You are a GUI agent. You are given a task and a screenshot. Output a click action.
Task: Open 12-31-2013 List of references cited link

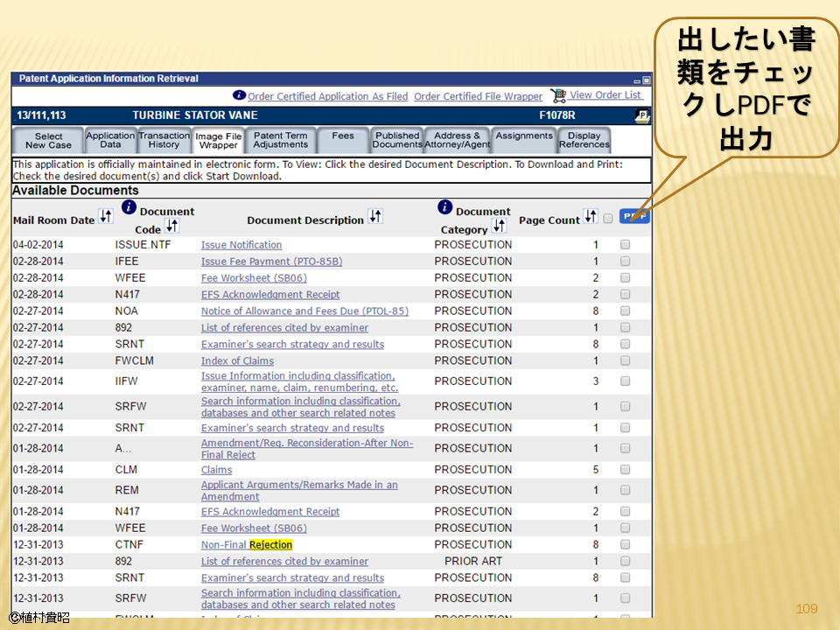pyautogui.click(x=284, y=562)
